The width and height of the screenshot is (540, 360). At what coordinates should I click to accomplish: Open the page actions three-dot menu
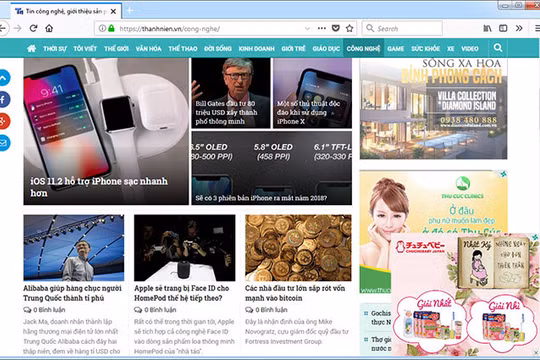click(322, 28)
